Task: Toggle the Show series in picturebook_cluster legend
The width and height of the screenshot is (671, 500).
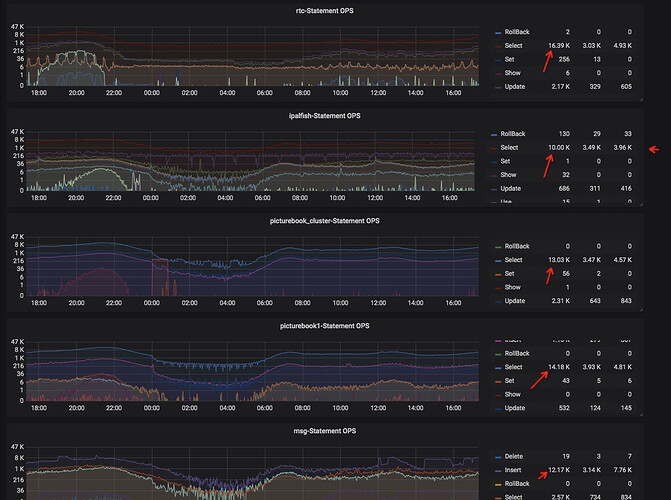Action: [x=512, y=287]
